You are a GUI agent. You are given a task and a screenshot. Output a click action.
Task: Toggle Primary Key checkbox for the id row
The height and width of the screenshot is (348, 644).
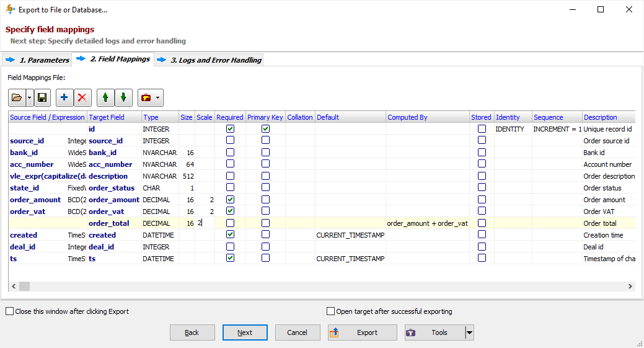[266, 128]
